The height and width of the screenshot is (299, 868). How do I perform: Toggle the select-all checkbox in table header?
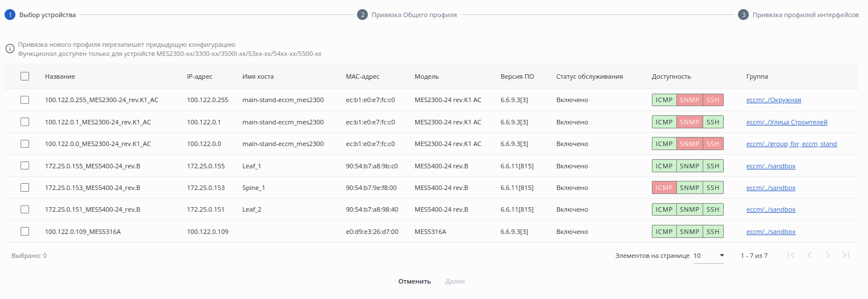click(25, 76)
